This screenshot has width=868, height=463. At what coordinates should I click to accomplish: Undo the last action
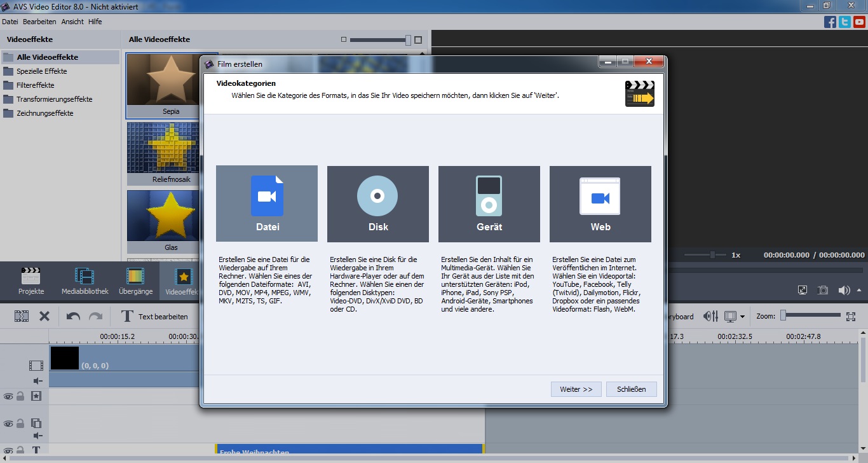click(73, 316)
